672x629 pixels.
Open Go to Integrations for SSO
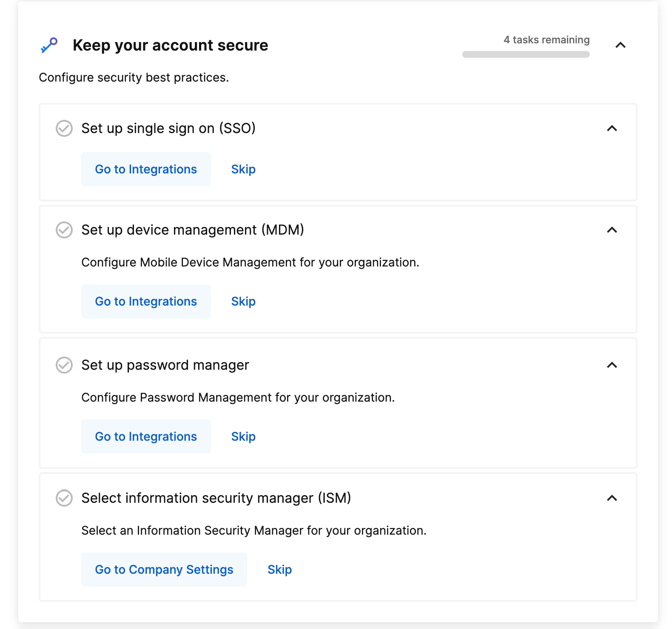coord(146,169)
